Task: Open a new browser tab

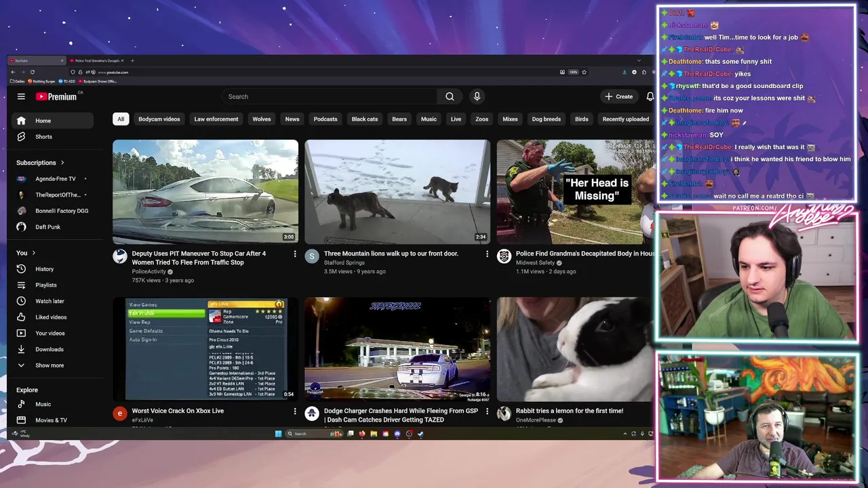Action: pos(132,60)
